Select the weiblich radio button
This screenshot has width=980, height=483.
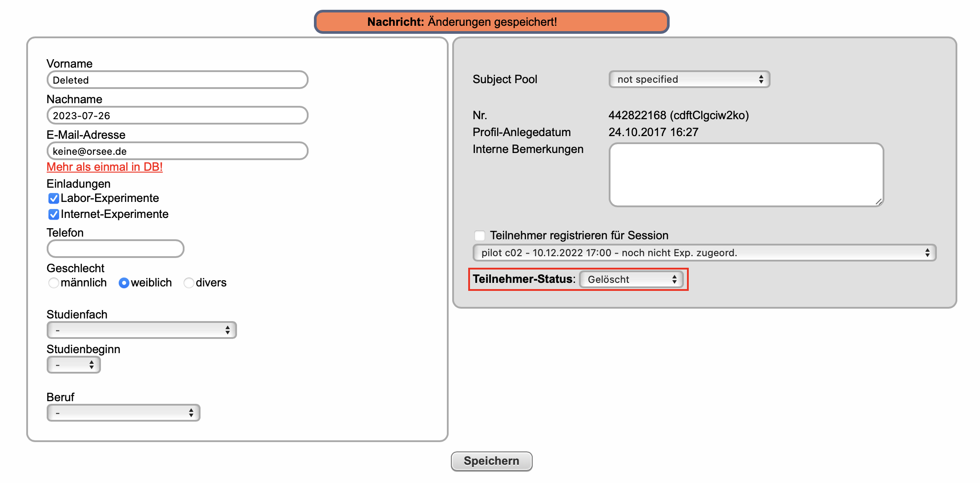tap(124, 283)
